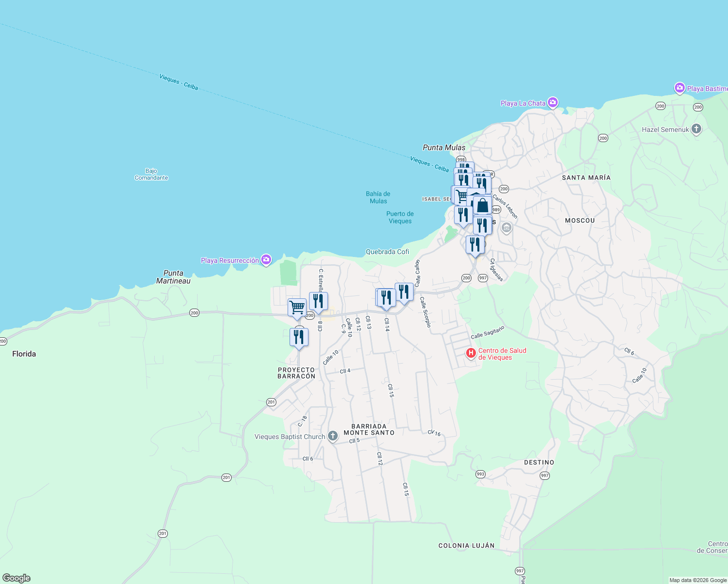The height and width of the screenshot is (584, 728).
Task: Select the PROYECTO BARRACÓN neighborhood label
Action: [x=296, y=373]
